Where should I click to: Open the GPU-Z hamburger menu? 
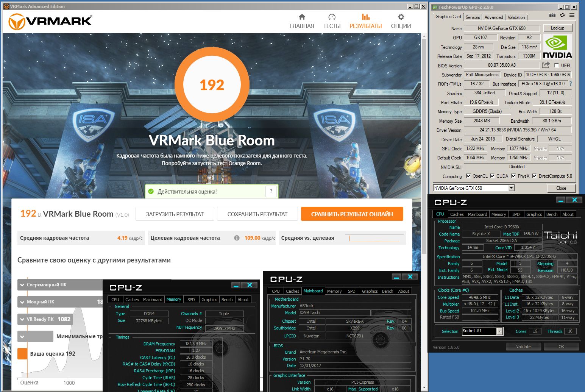[x=572, y=15]
